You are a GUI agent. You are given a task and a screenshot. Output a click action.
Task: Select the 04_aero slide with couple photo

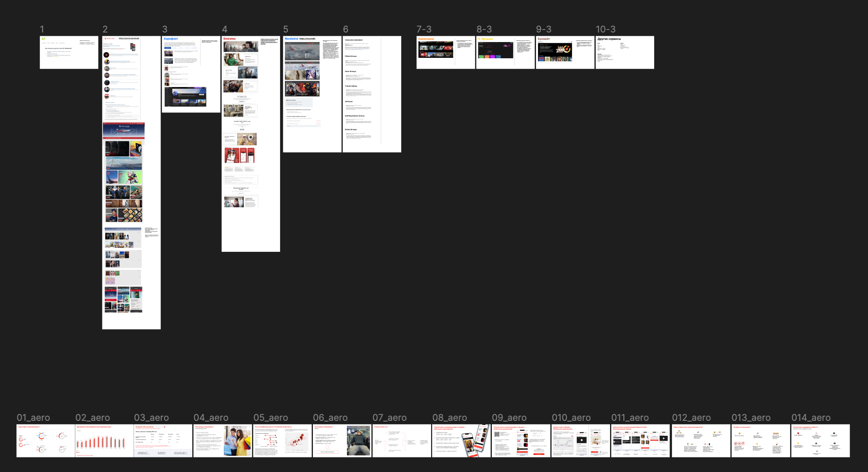pyautogui.click(x=223, y=441)
